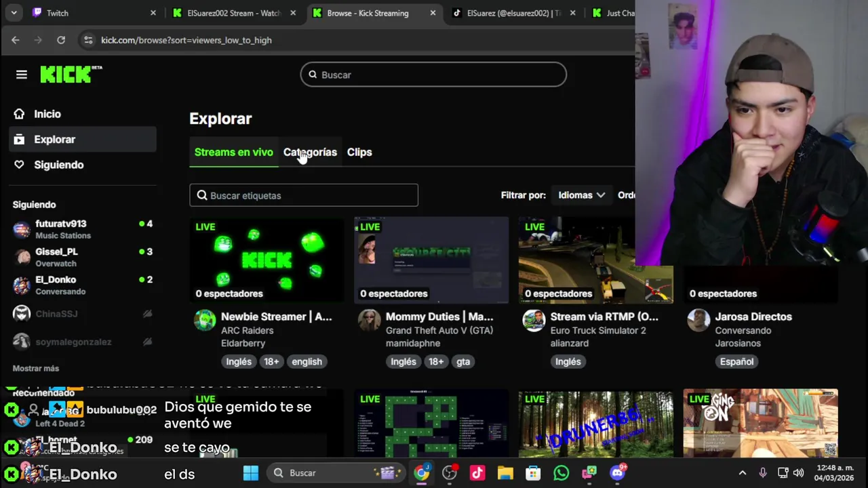Open El_Donko followed channel in Siguiendo list

tap(83, 285)
